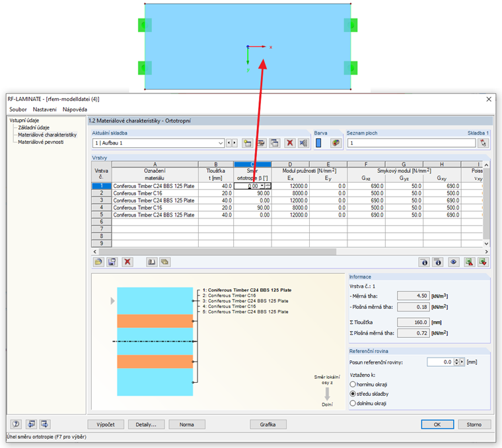Click column C header in layers table
Image resolution: width=502 pixels, height=448 pixels.
click(252, 164)
